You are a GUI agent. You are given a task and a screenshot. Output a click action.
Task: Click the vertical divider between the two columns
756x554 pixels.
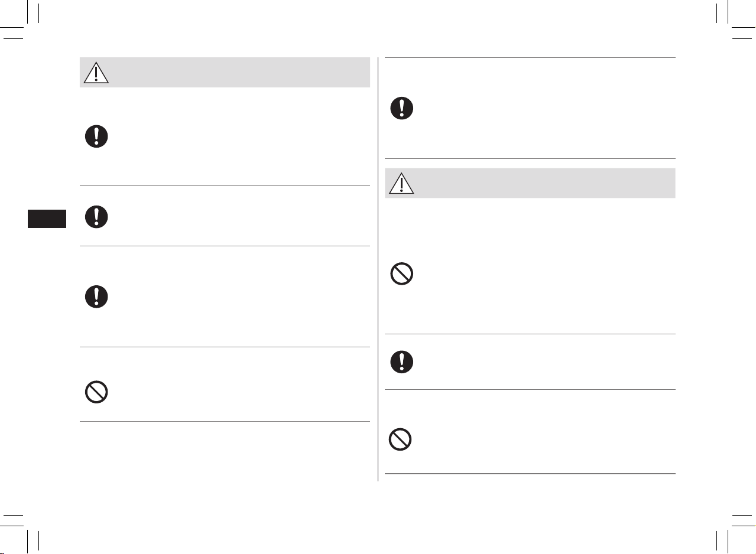click(378, 269)
